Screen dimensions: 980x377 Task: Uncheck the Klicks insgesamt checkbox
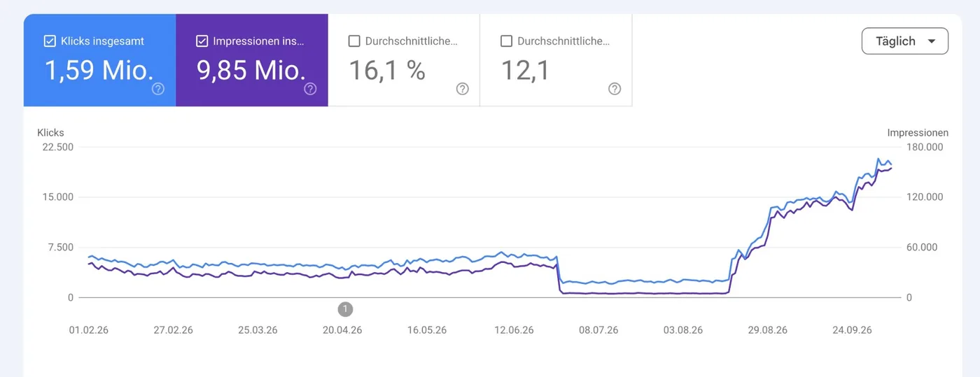pos(50,41)
